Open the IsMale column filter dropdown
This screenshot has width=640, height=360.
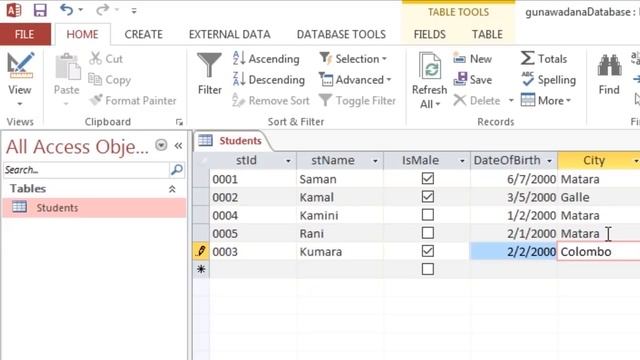coord(462,161)
